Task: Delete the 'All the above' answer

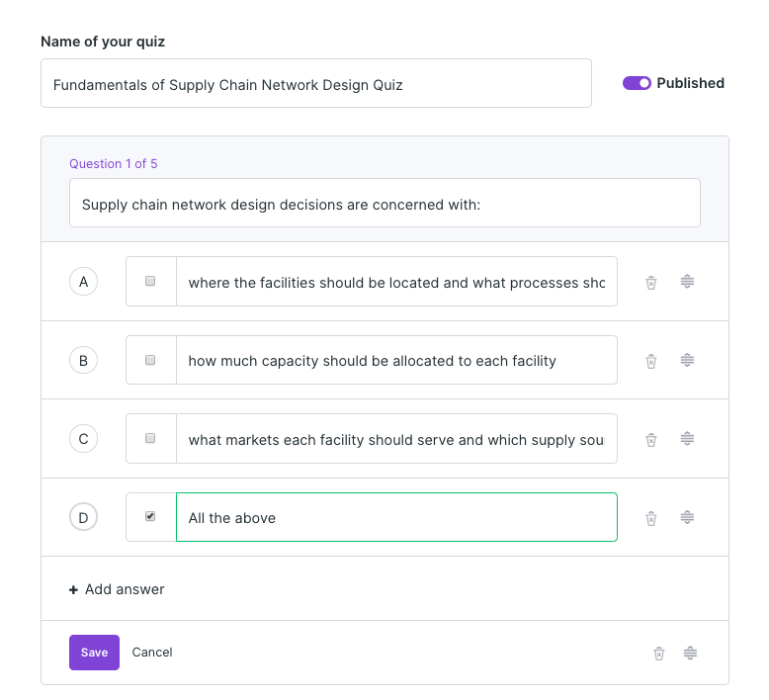Action: click(x=651, y=518)
